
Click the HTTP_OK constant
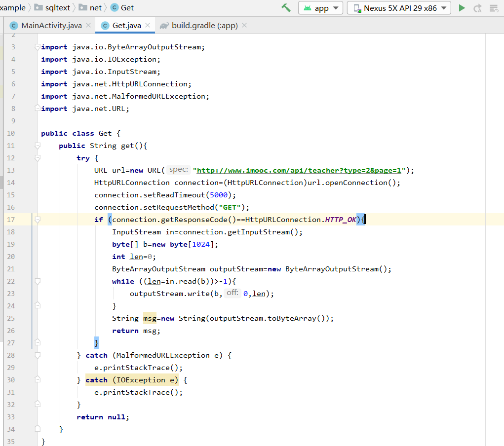341,220
